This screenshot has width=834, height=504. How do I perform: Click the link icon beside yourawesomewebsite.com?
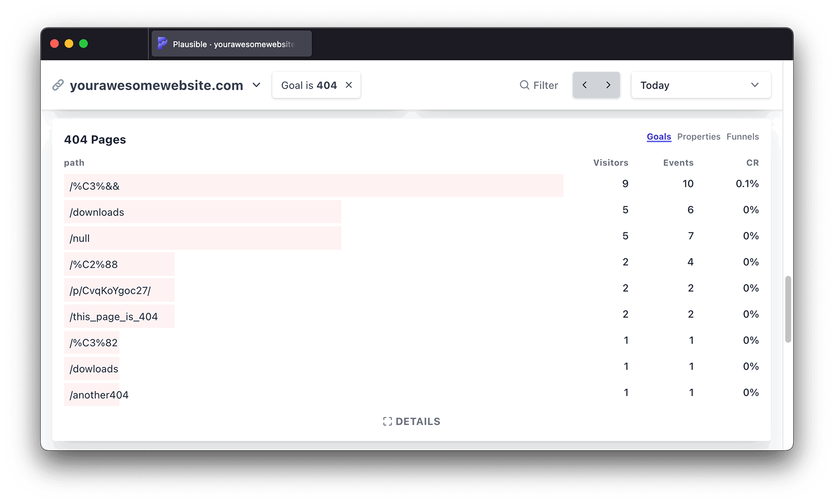(58, 85)
